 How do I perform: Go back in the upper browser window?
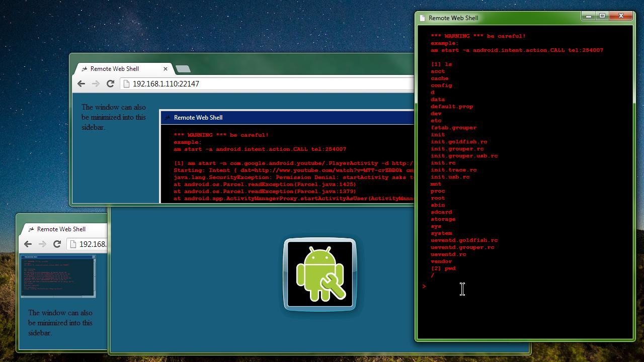point(82,83)
